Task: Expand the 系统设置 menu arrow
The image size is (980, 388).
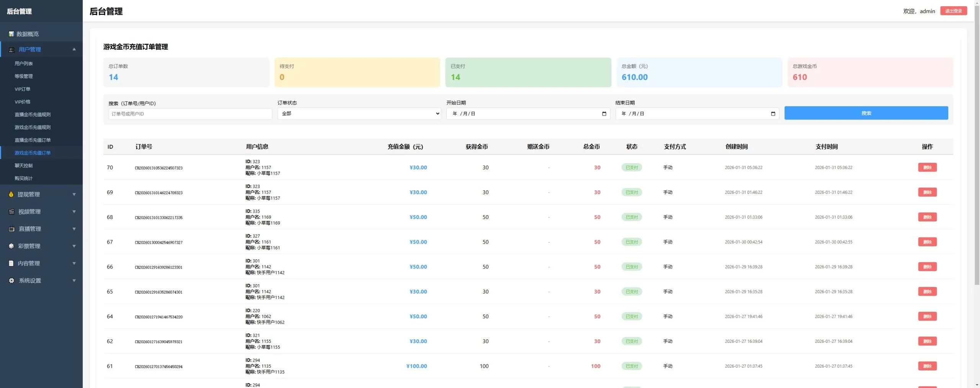Action: 74,280
